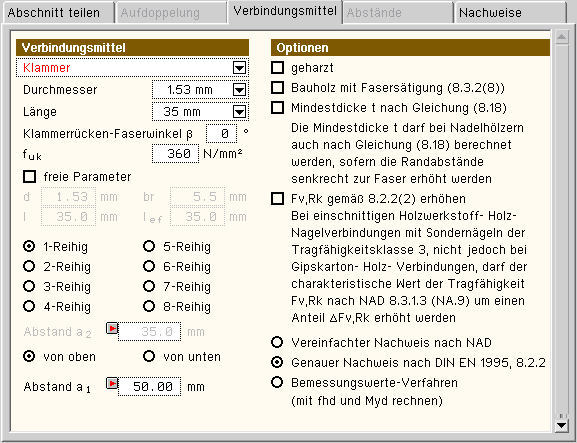Select the 2-Reihig radio button
Image resolution: width=577 pixels, height=443 pixels.
(29, 266)
